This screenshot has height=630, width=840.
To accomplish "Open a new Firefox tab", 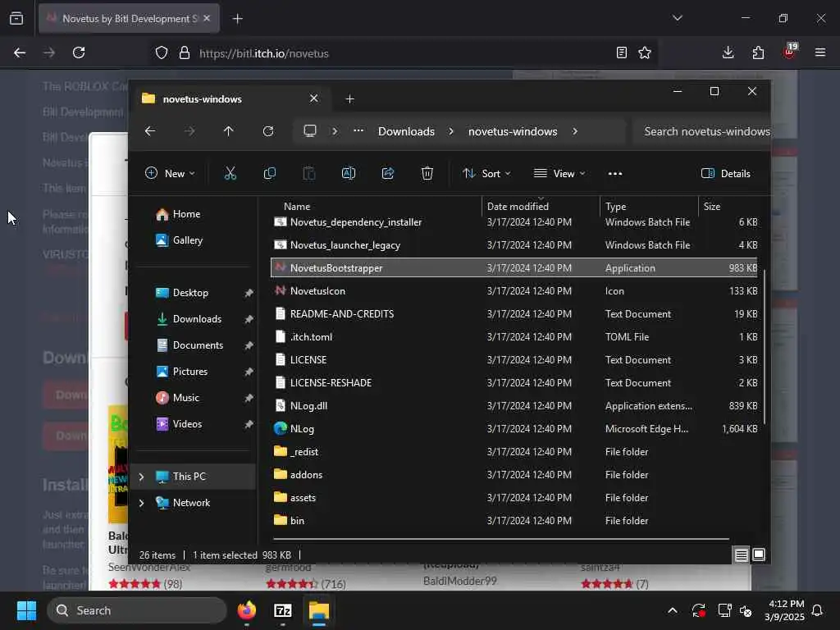I will click(237, 19).
